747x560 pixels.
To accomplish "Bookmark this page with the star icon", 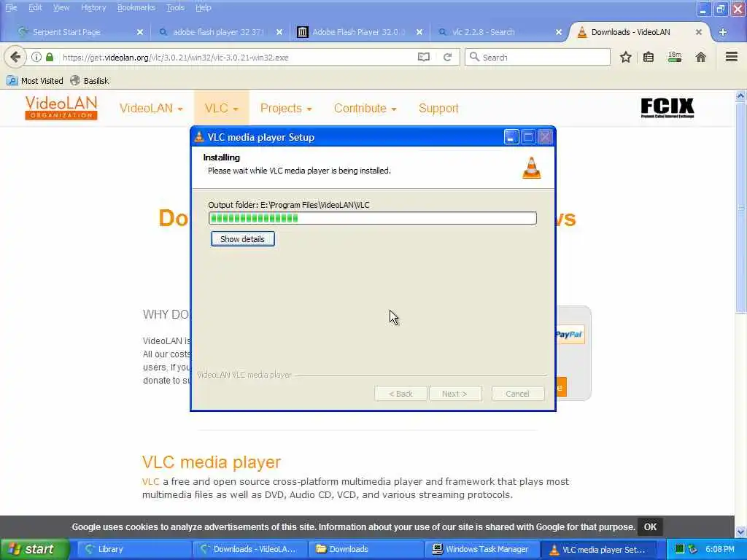I will pos(625,57).
